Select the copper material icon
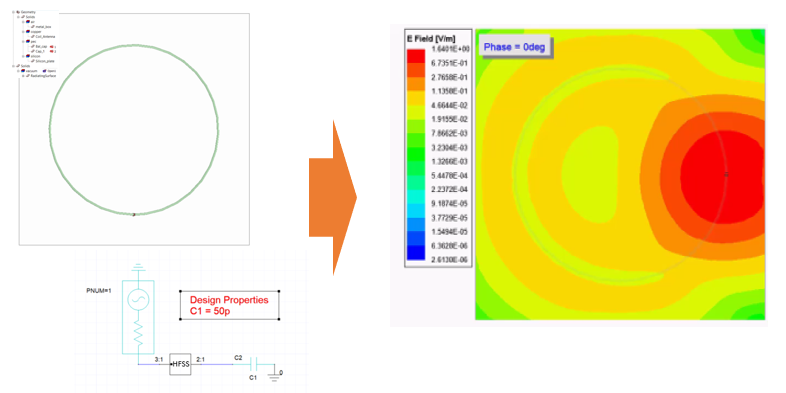Image resolution: width=786 pixels, height=393 pixels. [28, 32]
